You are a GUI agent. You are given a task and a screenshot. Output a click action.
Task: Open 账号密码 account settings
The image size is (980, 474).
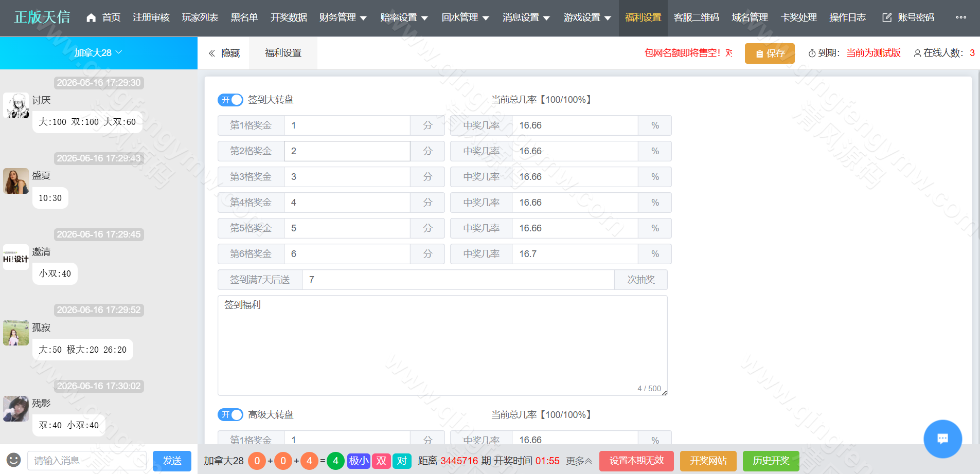coord(908,17)
